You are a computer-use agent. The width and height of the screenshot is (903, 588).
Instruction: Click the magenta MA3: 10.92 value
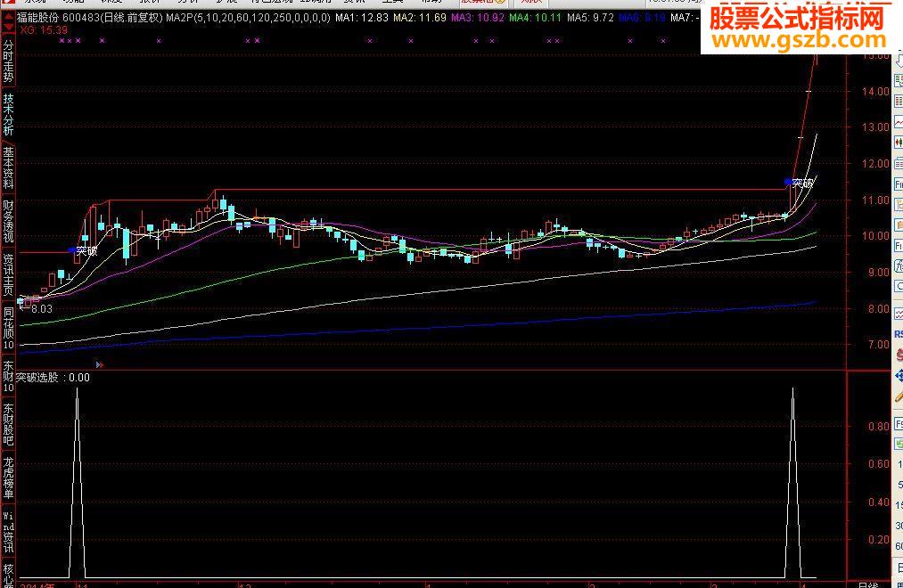478,18
